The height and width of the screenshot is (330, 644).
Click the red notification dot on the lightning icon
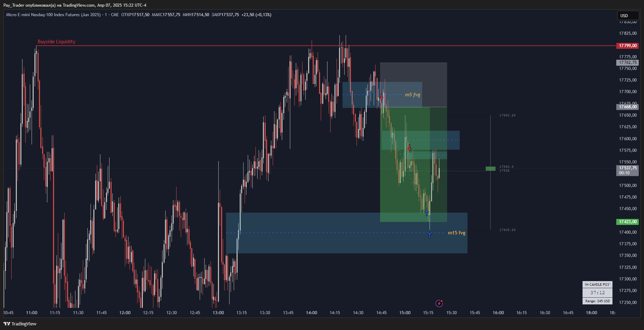pyautogui.click(x=441, y=301)
